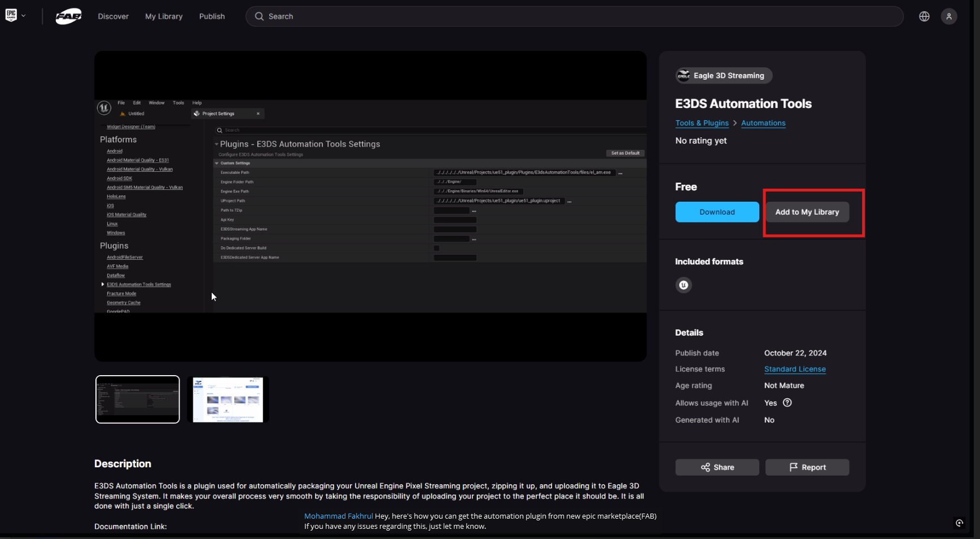Open the Tools menu in preview

point(178,103)
